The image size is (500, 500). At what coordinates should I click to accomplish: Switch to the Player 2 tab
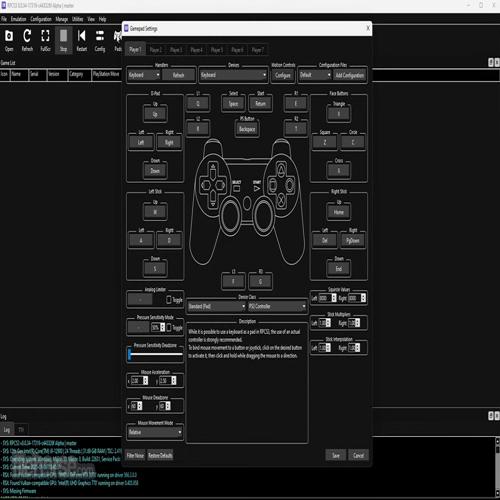click(x=156, y=50)
